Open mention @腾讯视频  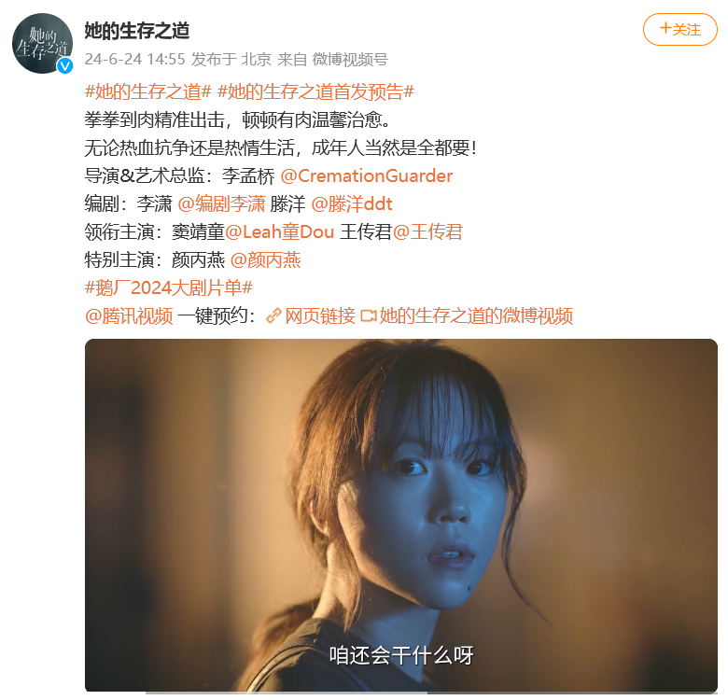click(129, 316)
